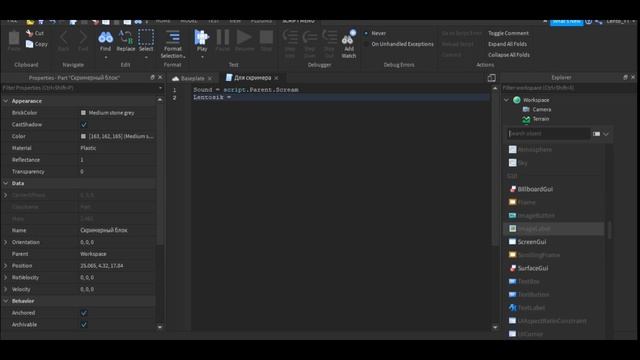The image size is (640, 360).
Task: Open the Plugins ribbon tab
Action: (261, 21)
